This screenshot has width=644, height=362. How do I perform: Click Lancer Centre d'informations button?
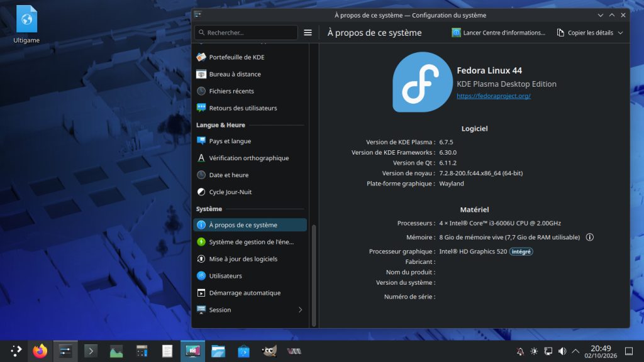coord(498,33)
